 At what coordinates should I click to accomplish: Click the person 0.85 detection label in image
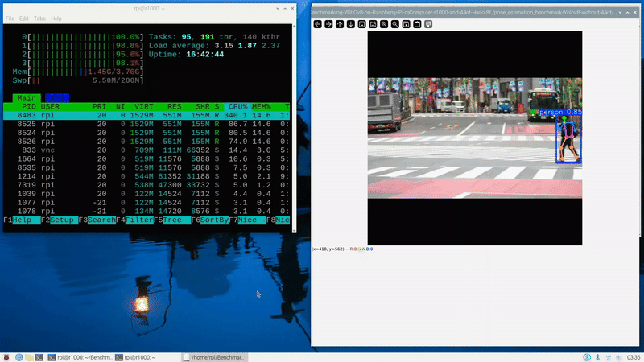(x=560, y=112)
